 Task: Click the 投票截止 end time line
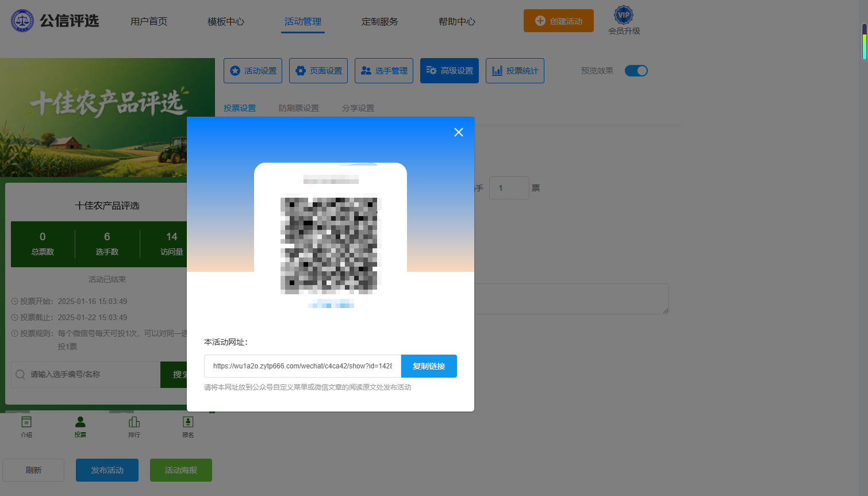(x=70, y=317)
